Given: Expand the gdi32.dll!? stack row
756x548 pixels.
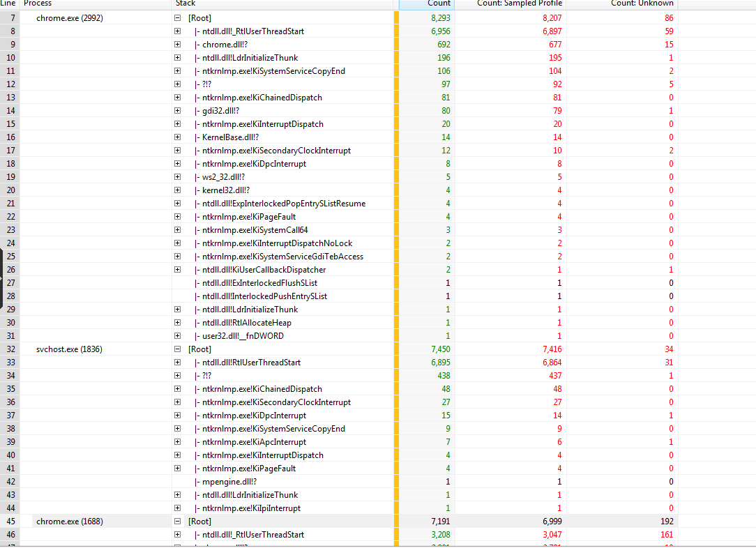Looking at the screenshot, I should click(x=177, y=111).
